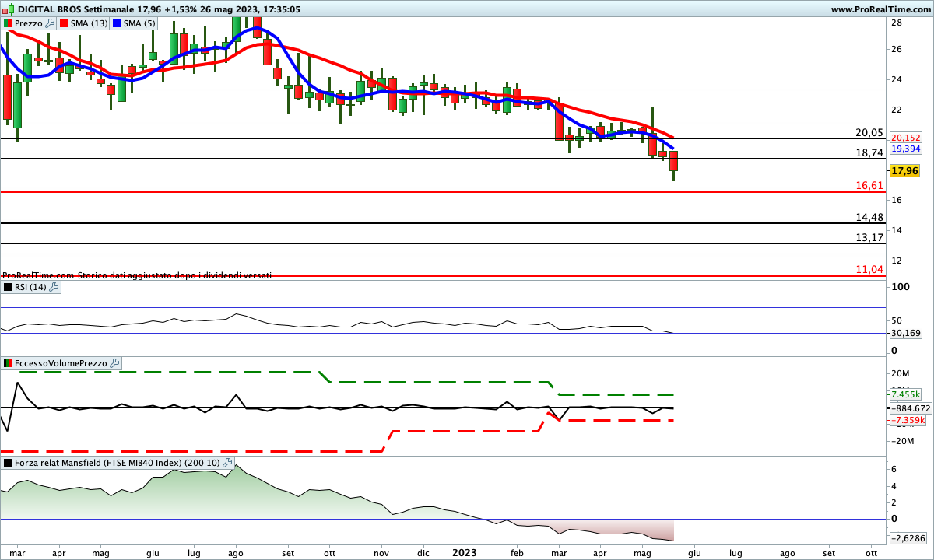This screenshot has width=934, height=560.
Task: Click the ProRealTime.com Storico dati aggiustato note
Action: pos(136,275)
